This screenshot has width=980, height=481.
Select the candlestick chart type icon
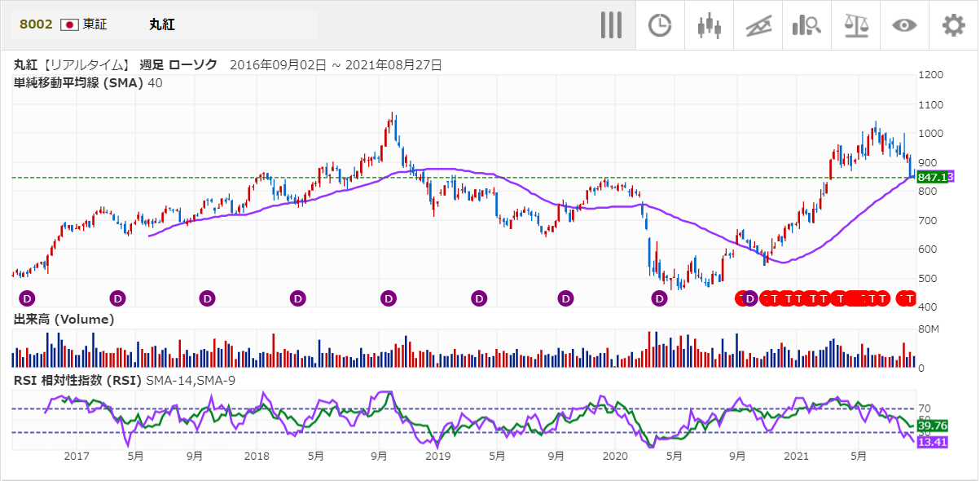coord(709,25)
